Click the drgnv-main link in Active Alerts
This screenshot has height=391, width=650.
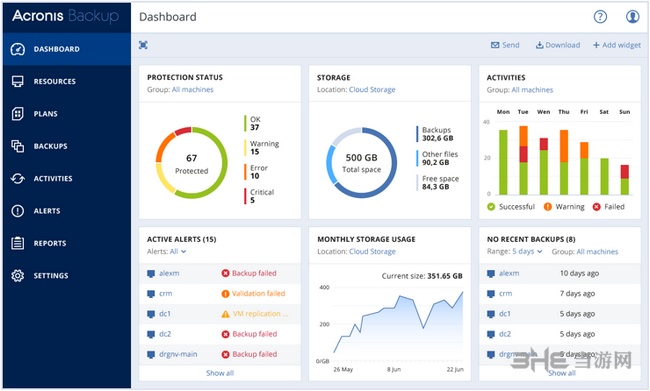pos(178,355)
